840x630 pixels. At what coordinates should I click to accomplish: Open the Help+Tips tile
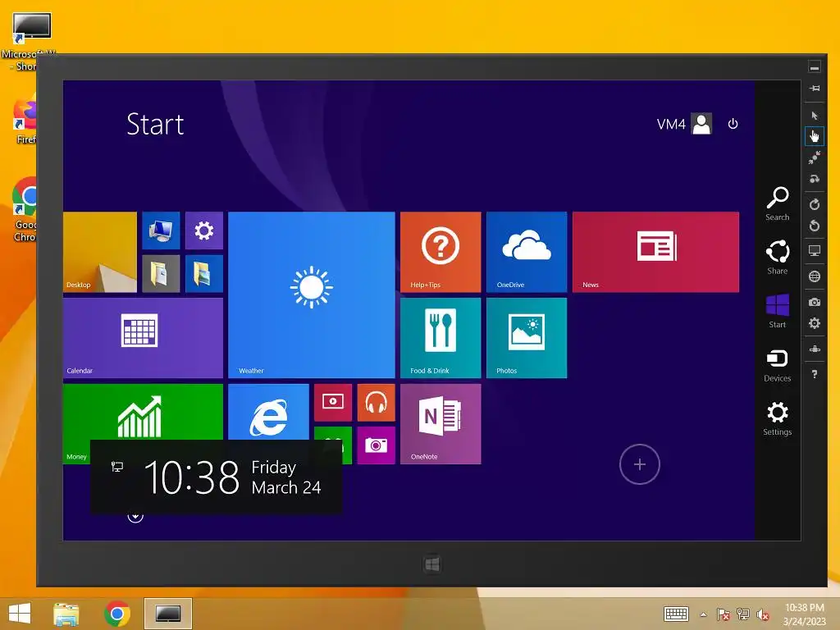click(x=441, y=252)
